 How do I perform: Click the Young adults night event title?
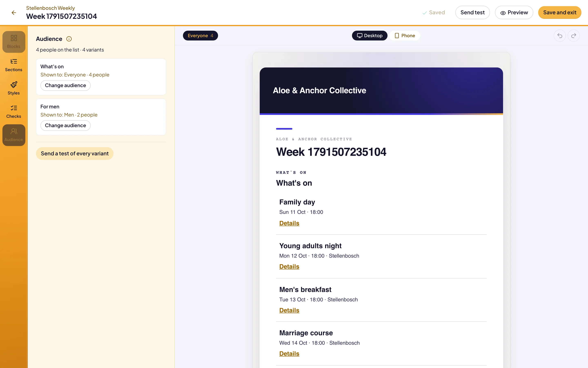point(310,246)
